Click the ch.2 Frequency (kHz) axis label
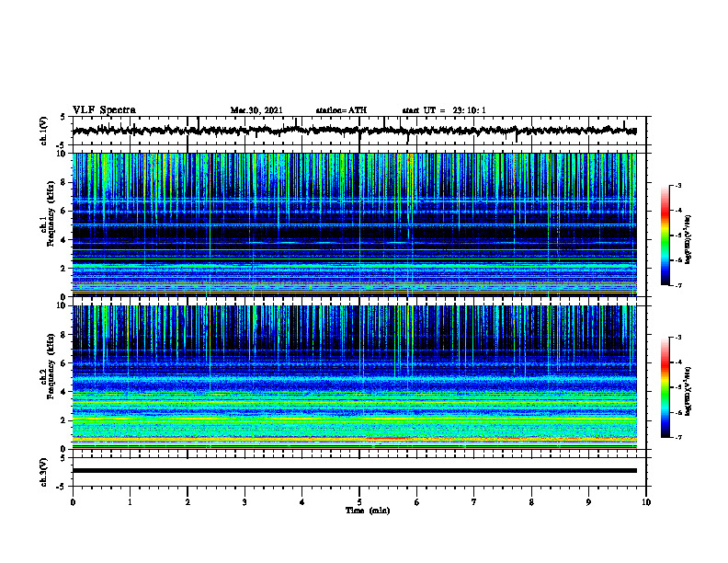 coord(48,366)
